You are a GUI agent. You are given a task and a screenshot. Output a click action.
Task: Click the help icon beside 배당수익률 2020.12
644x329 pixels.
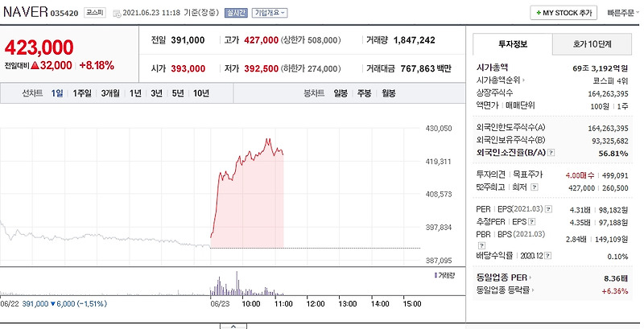tap(547, 256)
